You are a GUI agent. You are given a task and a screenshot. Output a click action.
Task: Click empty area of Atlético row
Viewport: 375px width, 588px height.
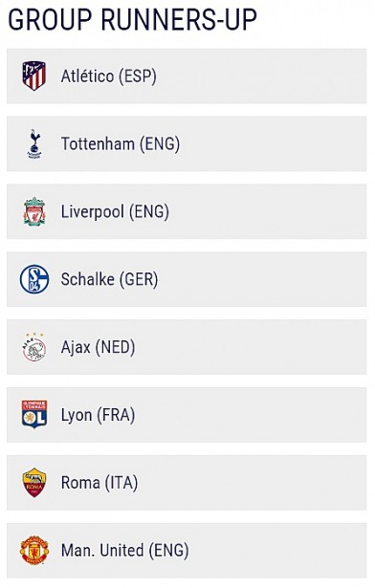[x=263, y=76]
